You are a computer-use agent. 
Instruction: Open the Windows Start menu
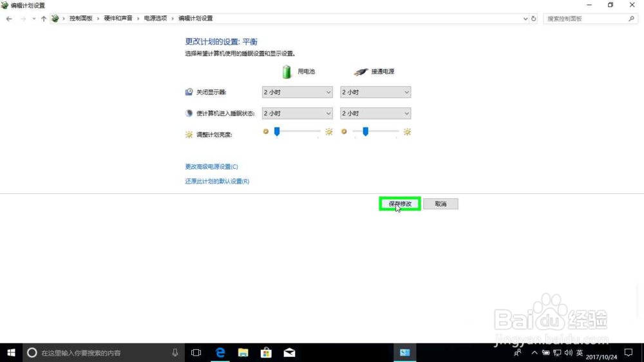pos(11,352)
